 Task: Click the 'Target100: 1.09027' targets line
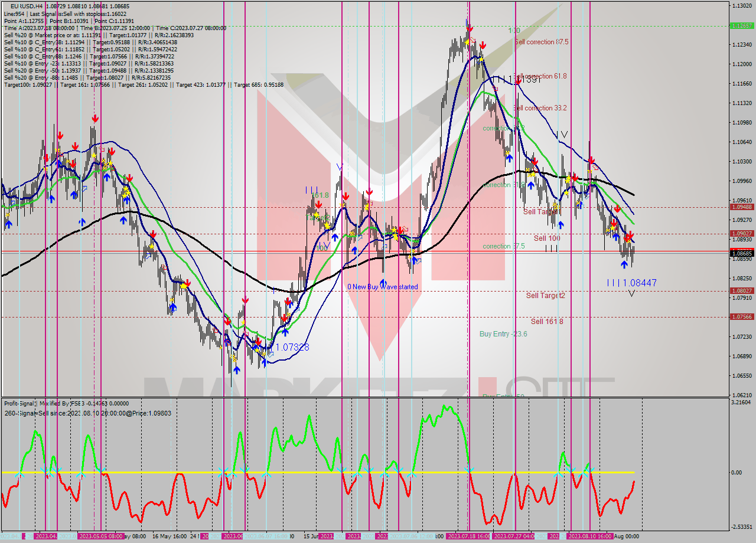coord(144,84)
